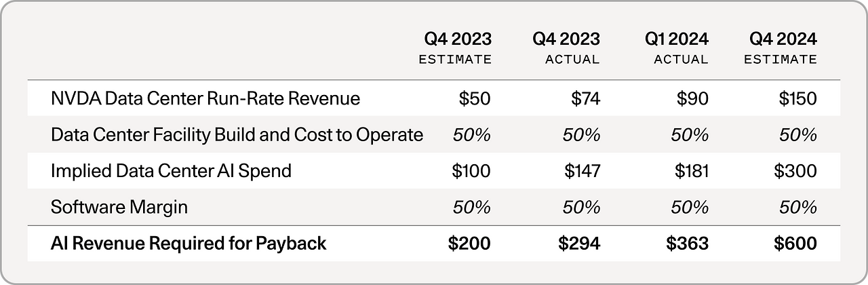Image resolution: width=868 pixels, height=285 pixels.
Task: Select the $150 run-rate revenue cell
Action: (796, 98)
